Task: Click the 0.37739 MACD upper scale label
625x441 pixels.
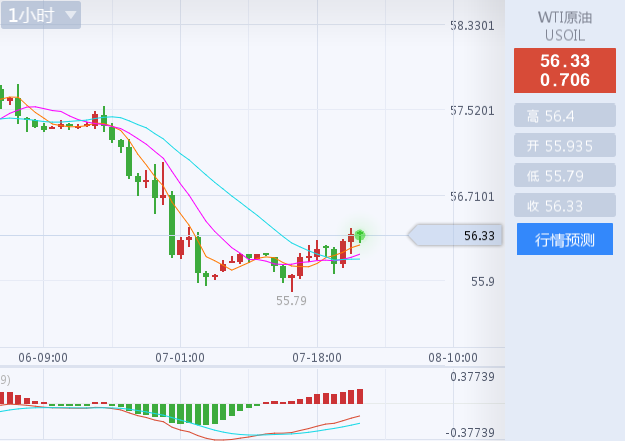Action: click(x=472, y=377)
